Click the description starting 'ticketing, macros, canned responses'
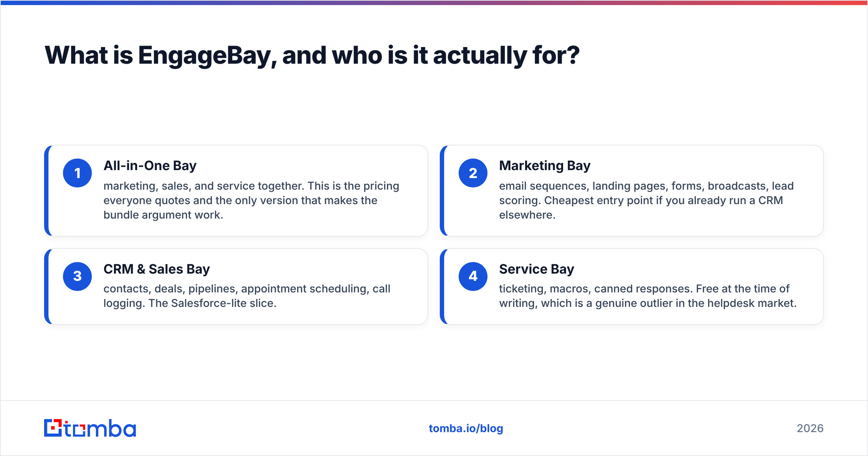 tap(648, 296)
